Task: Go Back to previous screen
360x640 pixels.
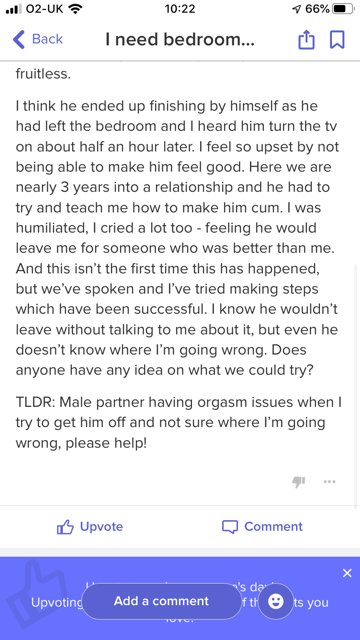Action: [x=38, y=40]
